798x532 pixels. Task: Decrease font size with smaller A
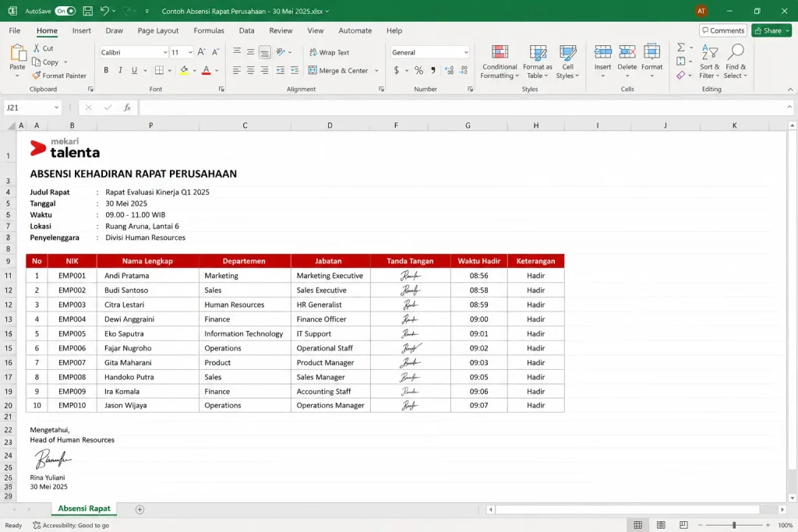[x=215, y=52]
